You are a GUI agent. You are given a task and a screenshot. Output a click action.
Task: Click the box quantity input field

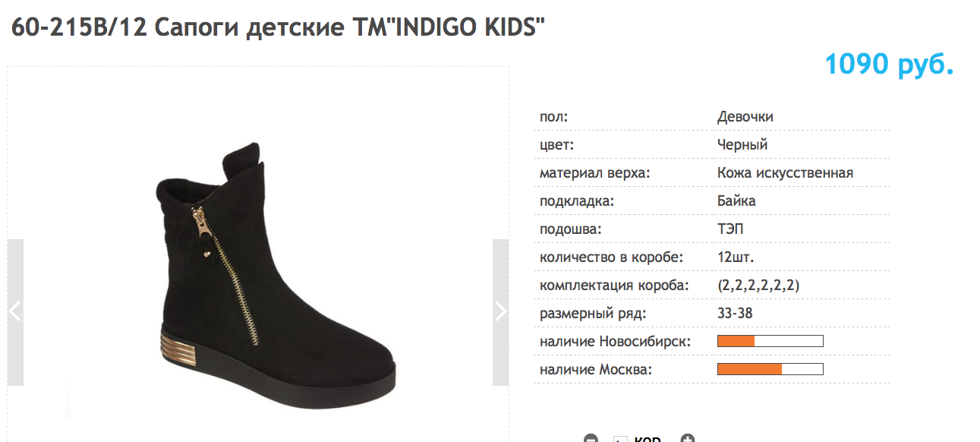tap(620, 439)
